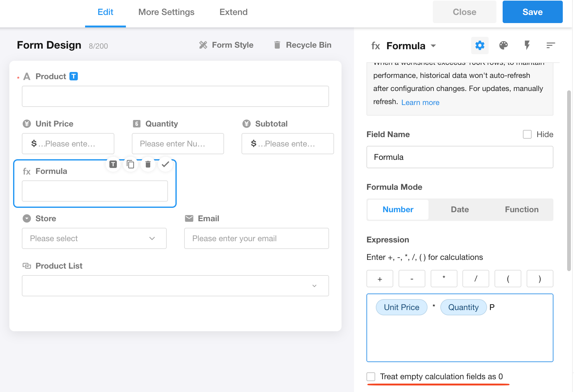Open the sort lines icon in panel header
This screenshot has height=392, width=574.
(x=551, y=45)
